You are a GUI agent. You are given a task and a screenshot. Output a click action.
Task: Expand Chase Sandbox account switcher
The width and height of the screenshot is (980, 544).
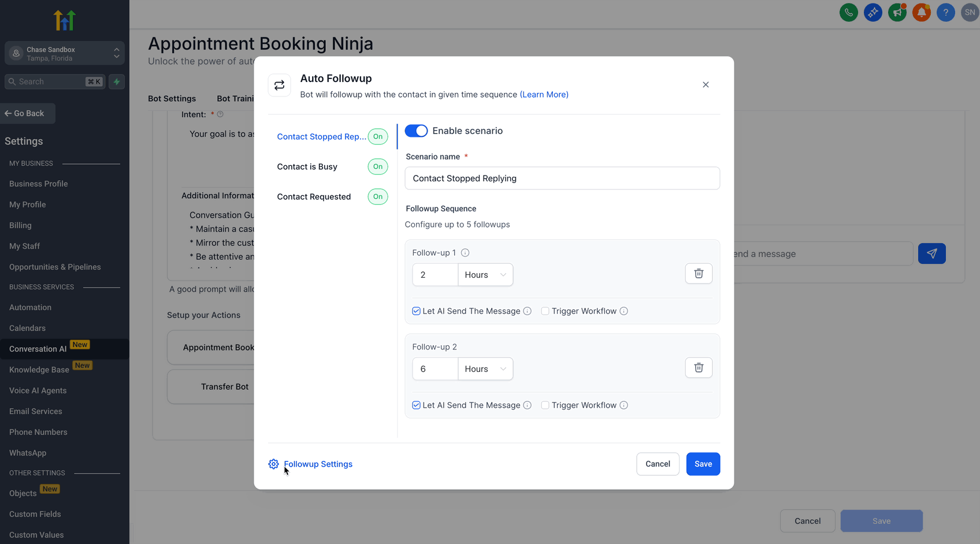point(65,53)
